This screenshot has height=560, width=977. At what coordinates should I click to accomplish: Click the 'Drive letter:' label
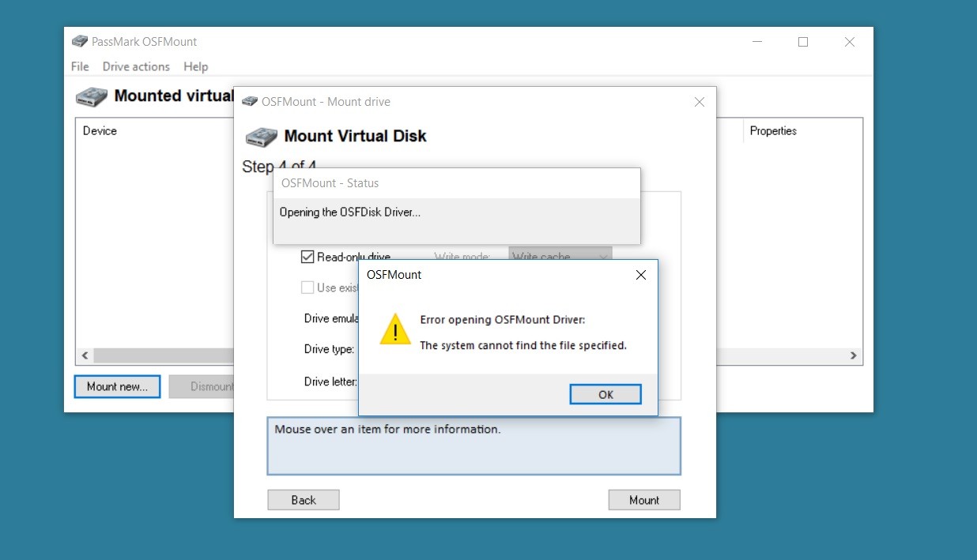tap(330, 381)
